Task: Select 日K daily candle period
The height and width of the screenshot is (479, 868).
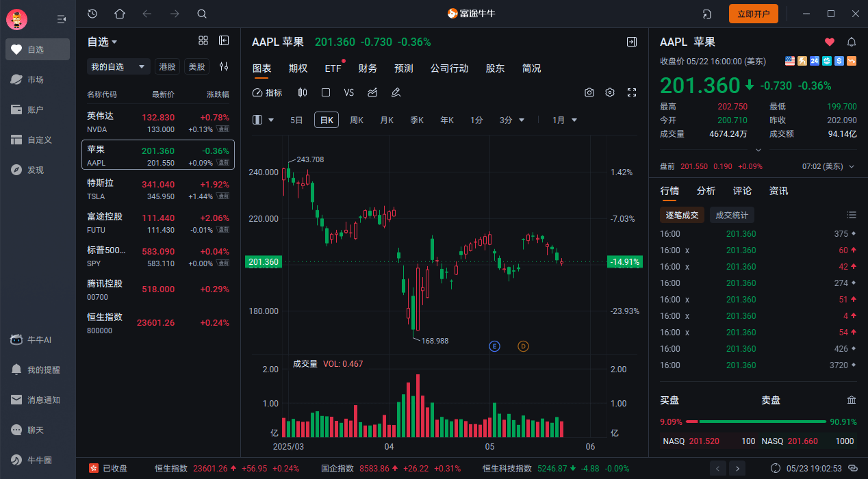Action: pyautogui.click(x=327, y=120)
